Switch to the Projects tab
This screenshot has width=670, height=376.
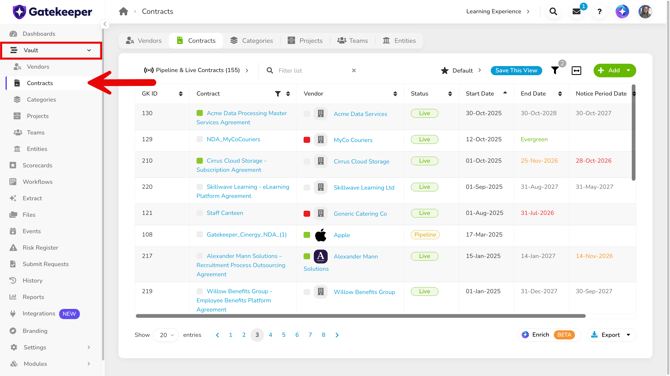tap(305, 41)
